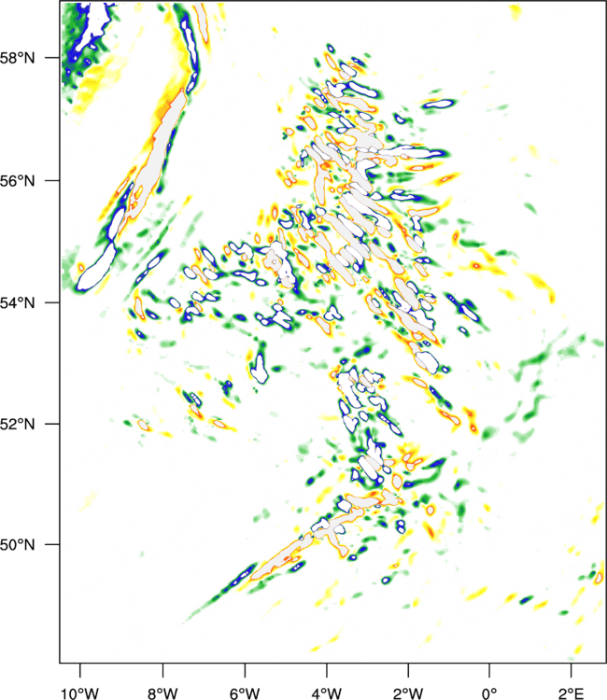
Task: Click the 56°N latitude label
Action: coord(17,181)
